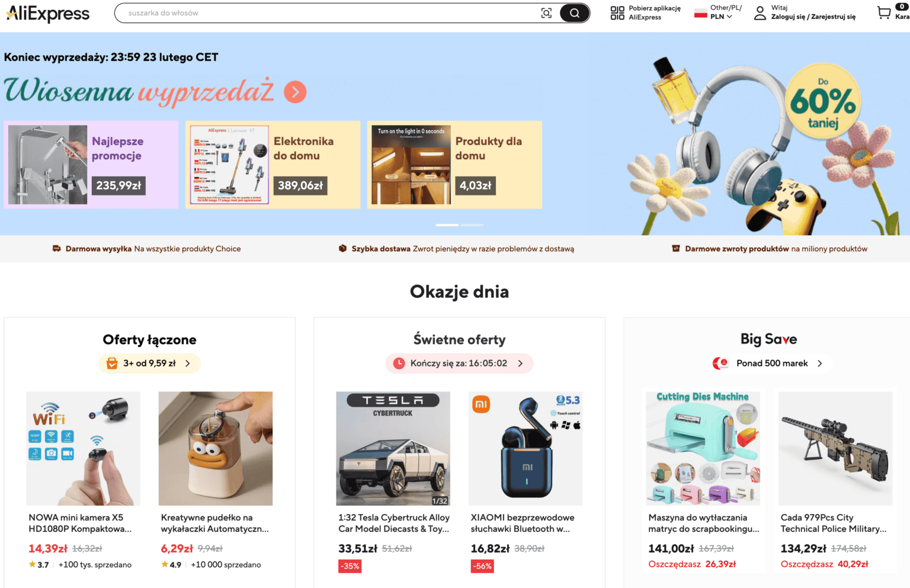910x588 pixels.
Task: Open the Produkty dla domu tile
Action: pyautogui.click(x=454, y=165)
